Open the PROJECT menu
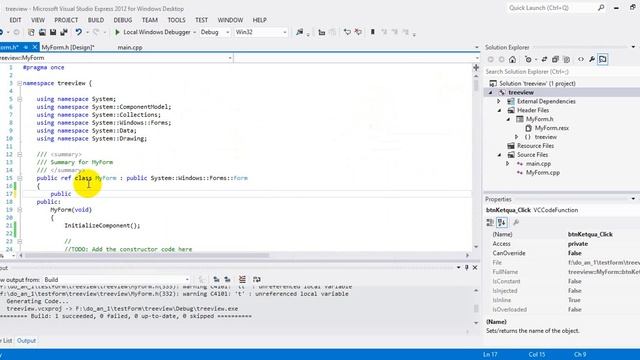This screenshot has height=360, width=640. tap(66, 20)
